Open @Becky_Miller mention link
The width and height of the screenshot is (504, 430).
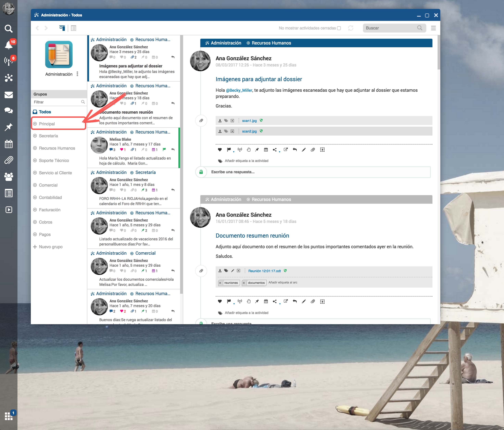click(x=239, y=90)
